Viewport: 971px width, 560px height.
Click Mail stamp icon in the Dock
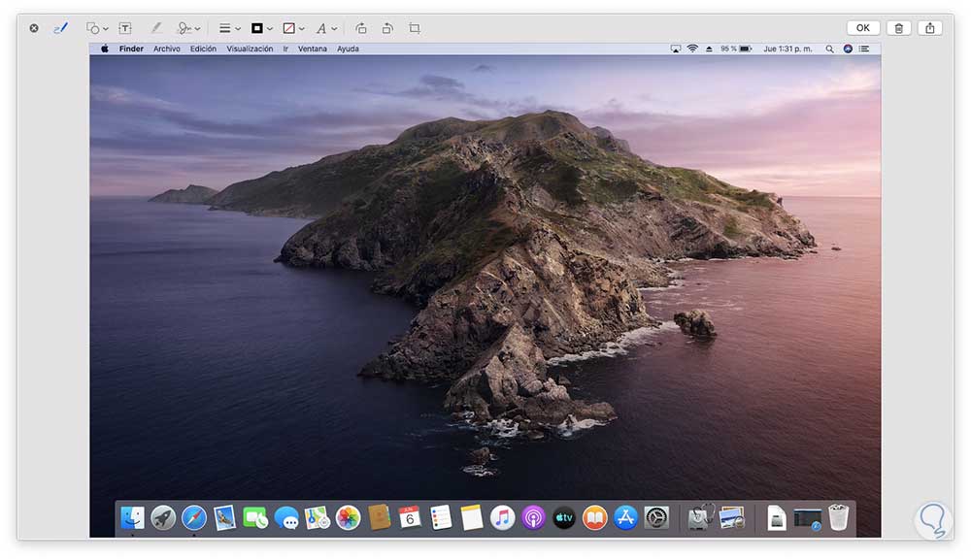[224, 518]
